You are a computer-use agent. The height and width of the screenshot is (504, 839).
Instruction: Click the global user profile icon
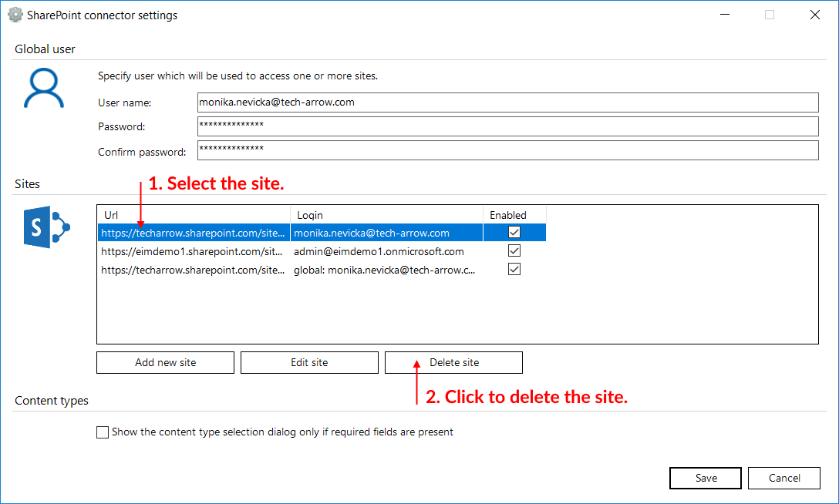click(45, 89)
